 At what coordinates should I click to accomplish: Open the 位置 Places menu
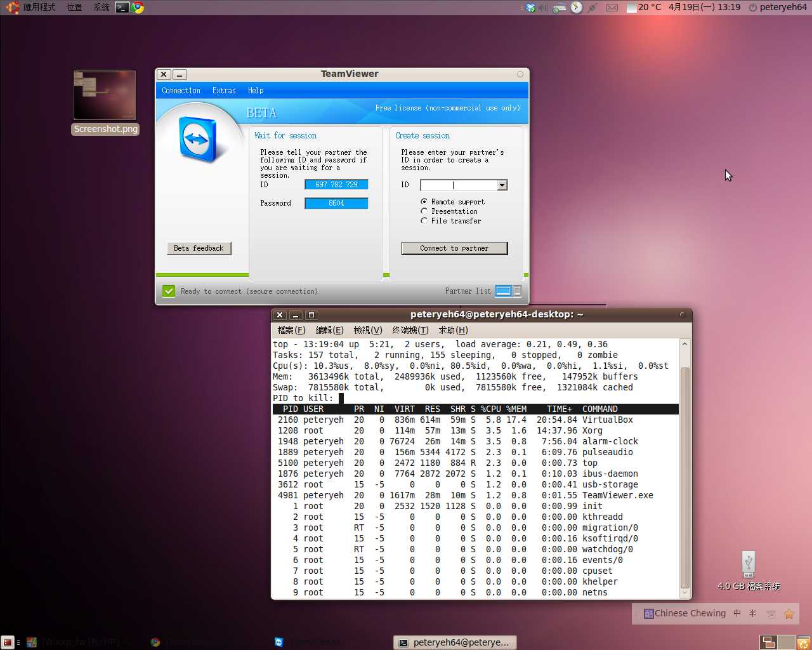pyautogui.click(x=74, y=7)
